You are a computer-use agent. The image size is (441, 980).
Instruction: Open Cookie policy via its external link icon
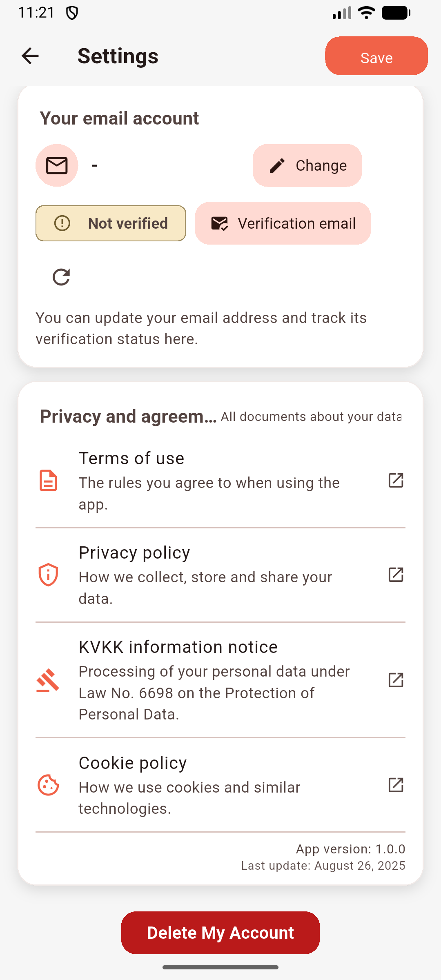click(x=395, y=785)
